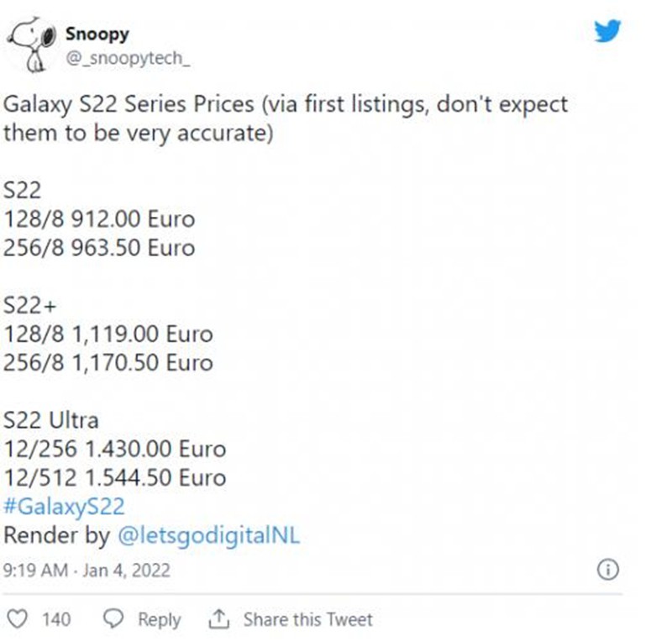Click the Snoopy display name
This screenshot has height=642, width=672.
(x=97, y=34)
